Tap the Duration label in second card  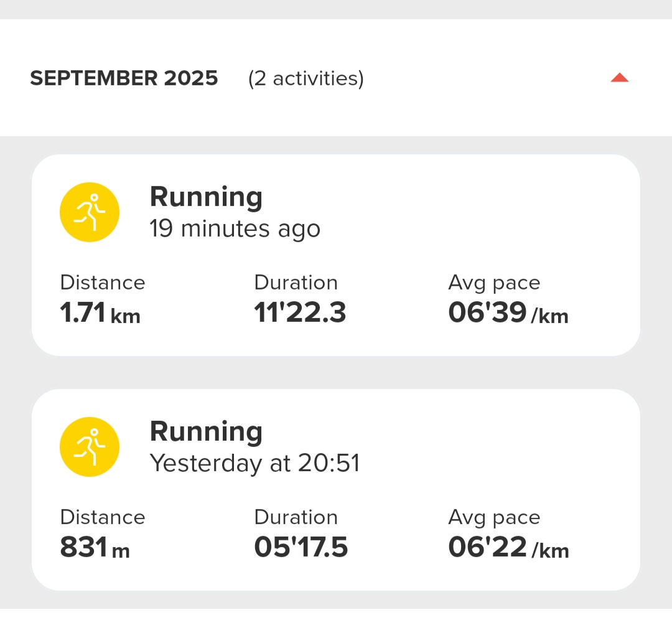click(296, 517)
